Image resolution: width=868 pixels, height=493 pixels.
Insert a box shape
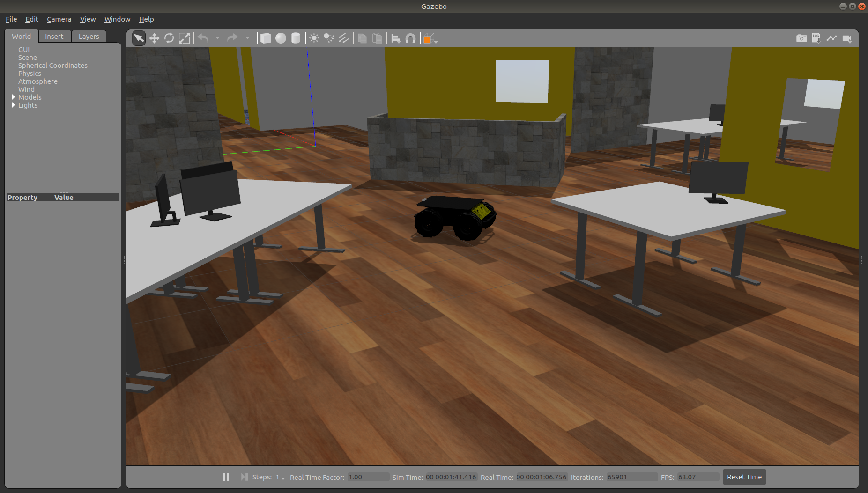pos(266,38)
